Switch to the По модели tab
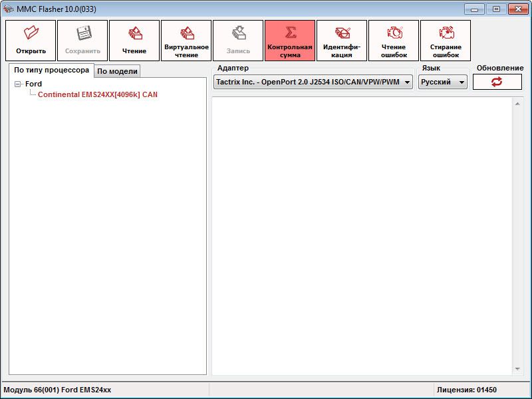 117,71
